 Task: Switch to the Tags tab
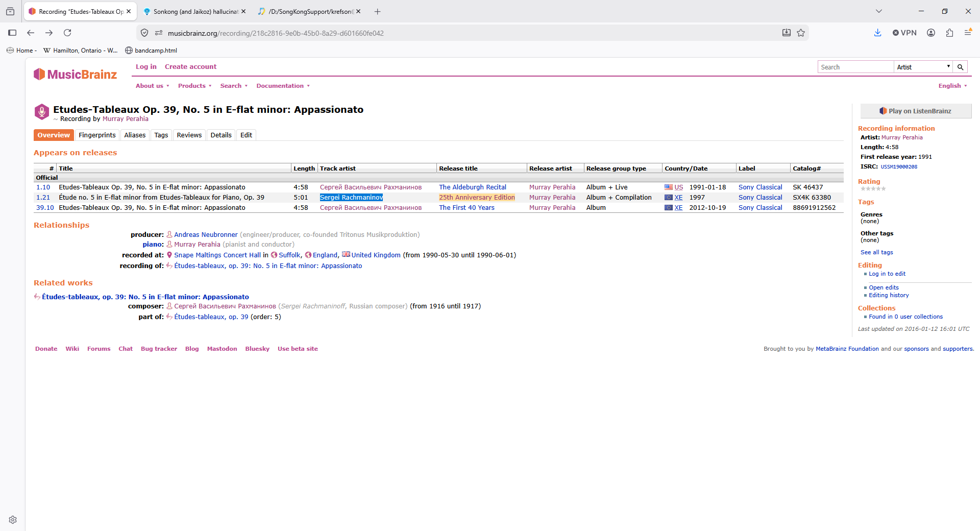point(161,135)
